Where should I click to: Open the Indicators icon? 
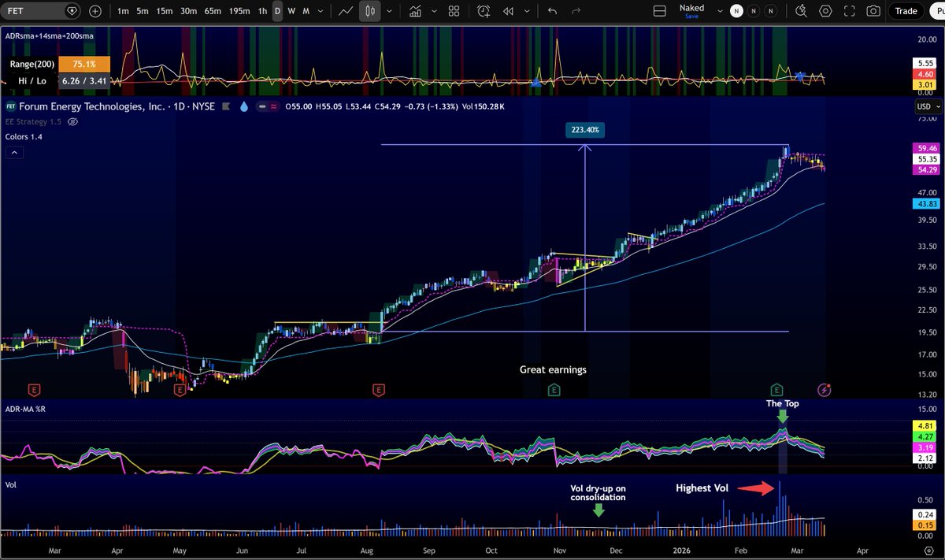tap(414, 11)
